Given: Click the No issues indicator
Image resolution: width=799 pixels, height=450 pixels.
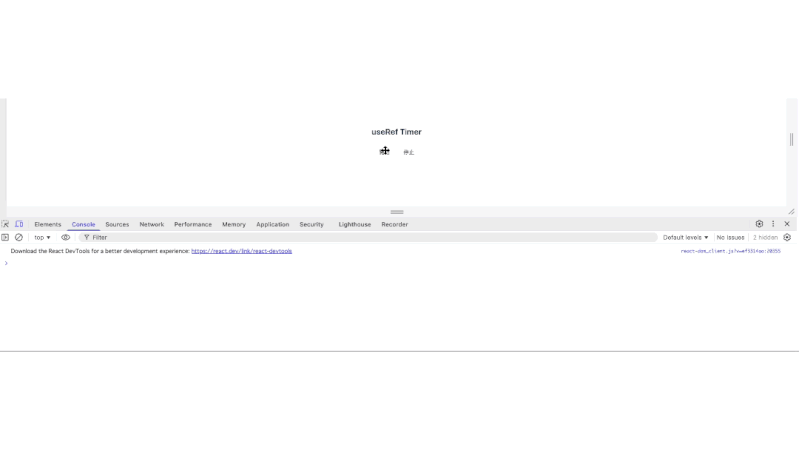Looking at the screenshot, I should pos(730,237).
